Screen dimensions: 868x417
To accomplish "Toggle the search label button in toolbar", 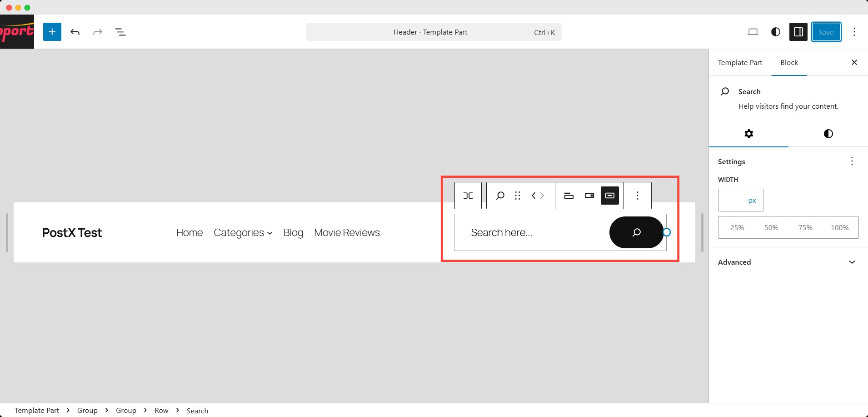I will [569, 196].
